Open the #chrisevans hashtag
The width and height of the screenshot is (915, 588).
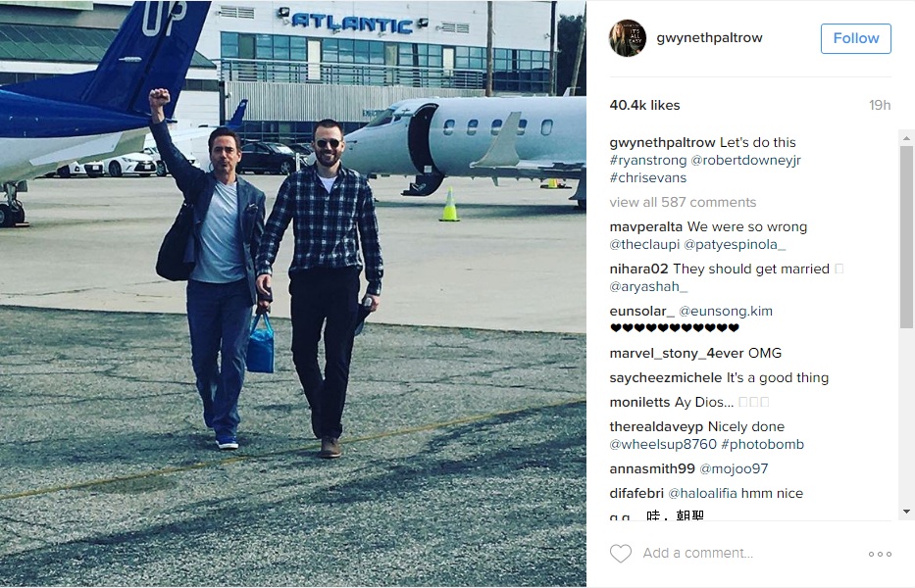647,177
